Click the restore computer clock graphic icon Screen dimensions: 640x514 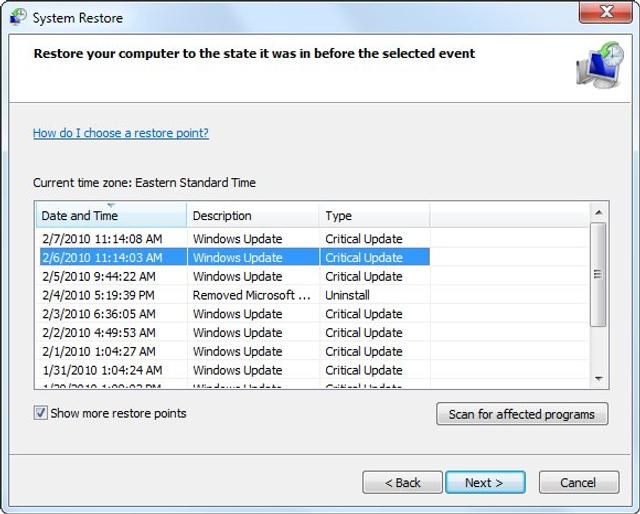click(x=600, y=65)
